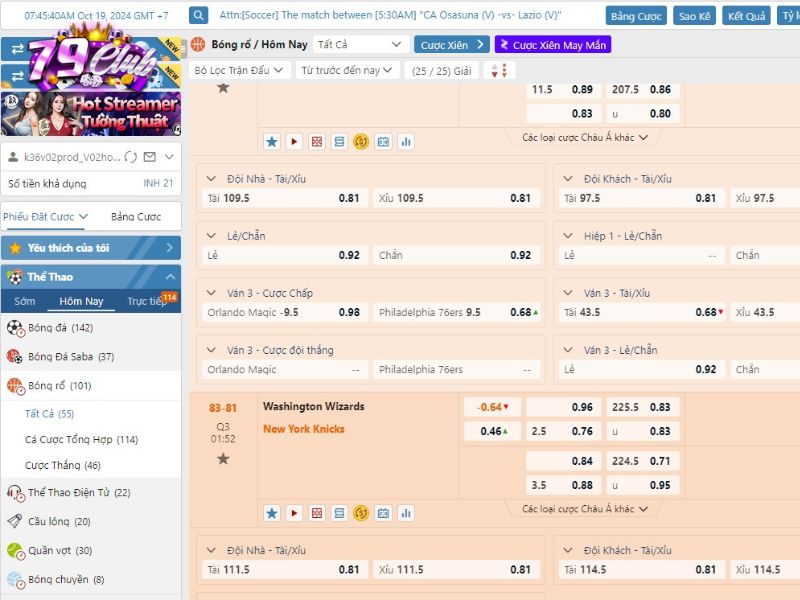Click the Cược Xiên May Mắn button
Image resolution: width=800 pixels, height=600 pixels.
coord(552,45)
